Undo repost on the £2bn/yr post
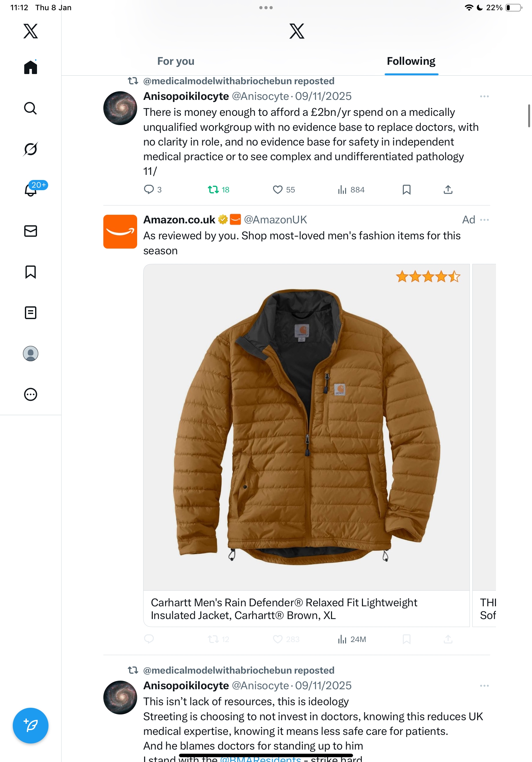Viewport: 532px width, 762px height. (x=213, y=190)
